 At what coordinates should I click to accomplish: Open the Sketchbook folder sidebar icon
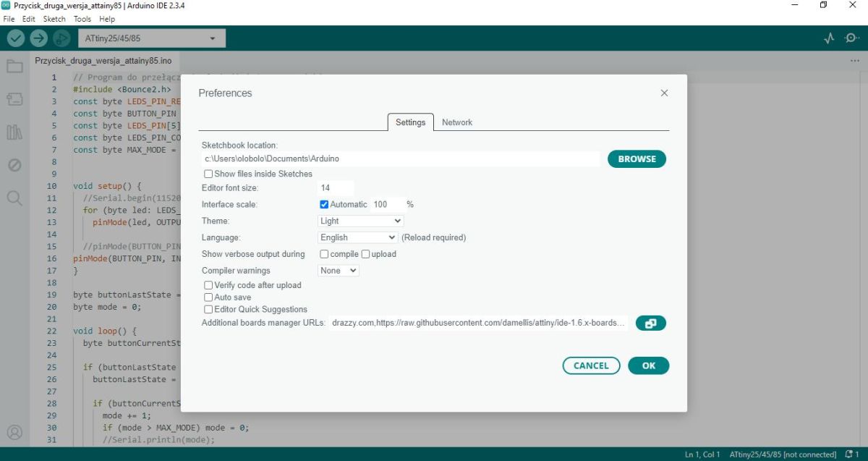click(14, 67)
